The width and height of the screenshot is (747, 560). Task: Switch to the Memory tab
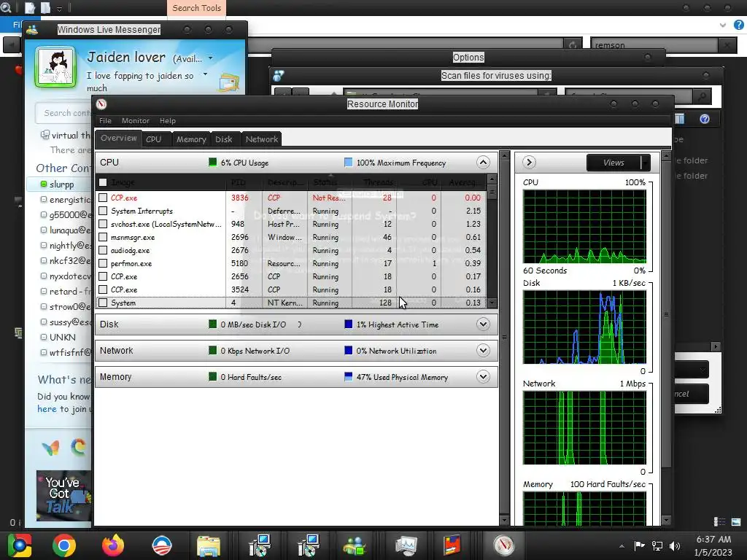tap(191, 139)
